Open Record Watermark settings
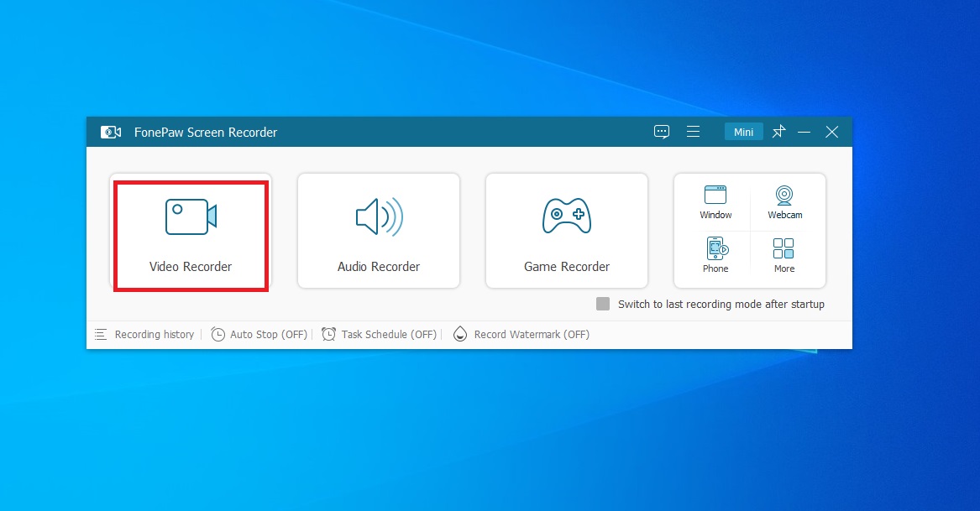The width and height of the screenshot is (980, 511). (521, 335)
